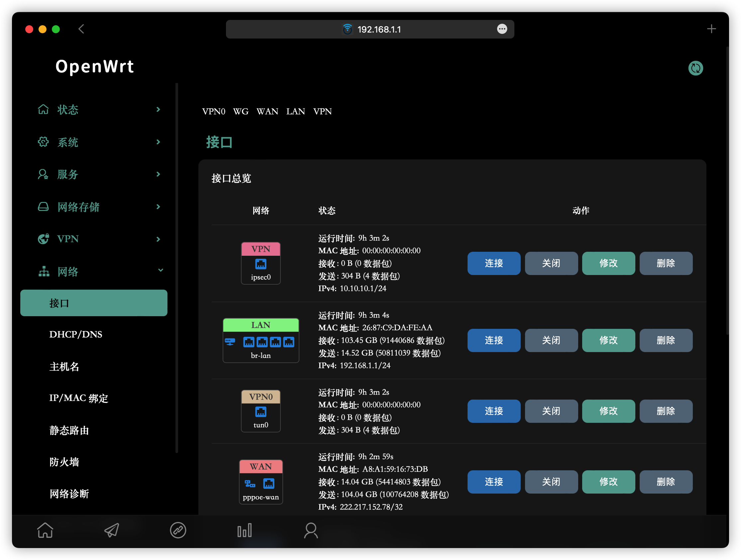Click the browser back arrow
This screenshot has width=741, height=560.
click(81, 29)
